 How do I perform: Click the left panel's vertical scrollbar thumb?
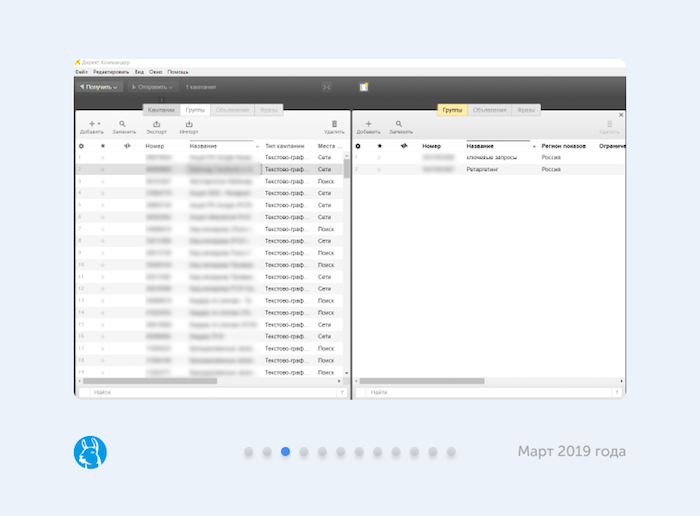pos(347,168)
